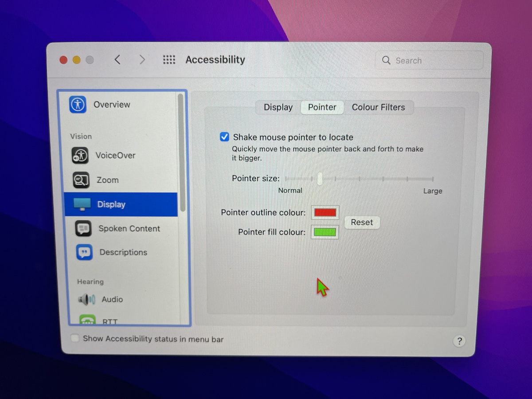This screenshot has width=532, height=399.
Task: Toggle the Shake mouse pointer checkbox off
Action: [x=224, y=137]
